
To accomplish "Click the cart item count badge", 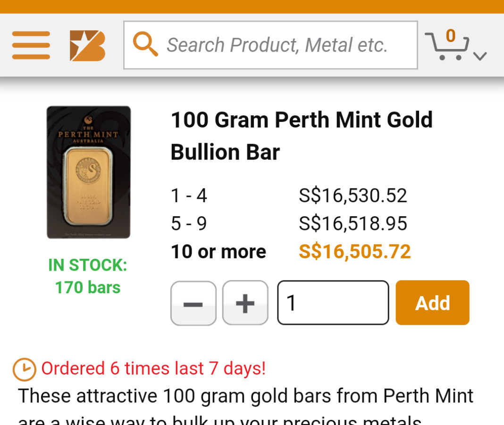I will 451,36.
